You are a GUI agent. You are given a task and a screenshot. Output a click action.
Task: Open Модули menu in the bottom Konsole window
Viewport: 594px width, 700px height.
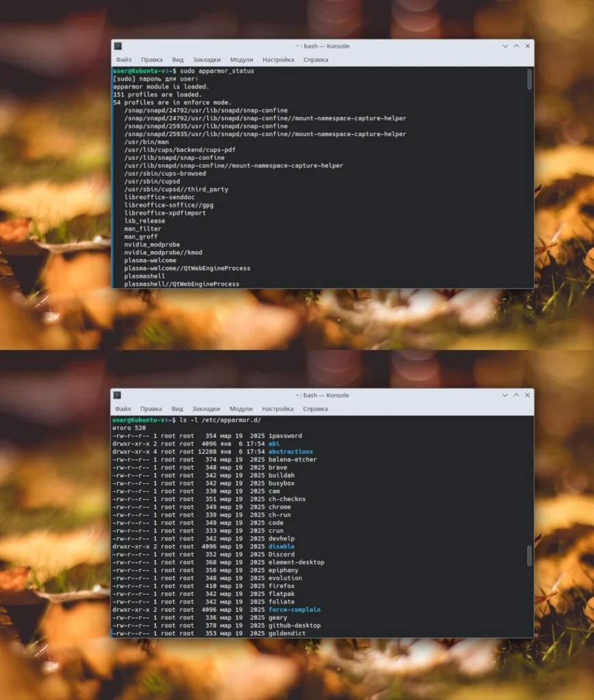(241, 409)
